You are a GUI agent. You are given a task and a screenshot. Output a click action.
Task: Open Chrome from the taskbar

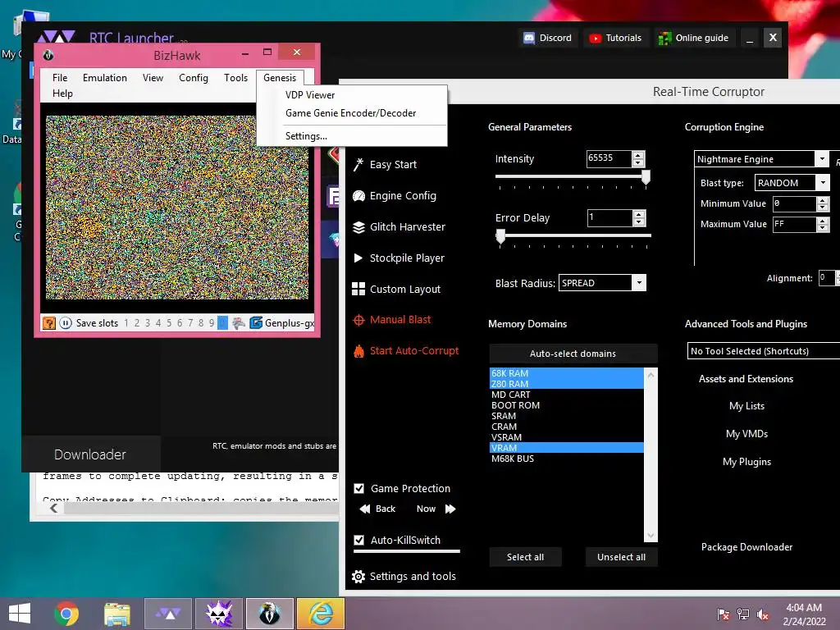[66, 614]
